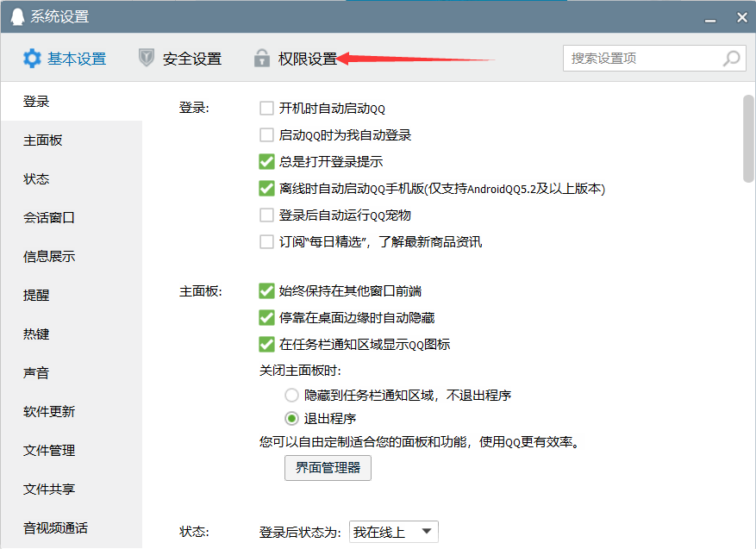This screenshot has height=549, width=756.
Task: Select 隐藏到任务栏通知区域 radio option
Action: coord(291,396)
